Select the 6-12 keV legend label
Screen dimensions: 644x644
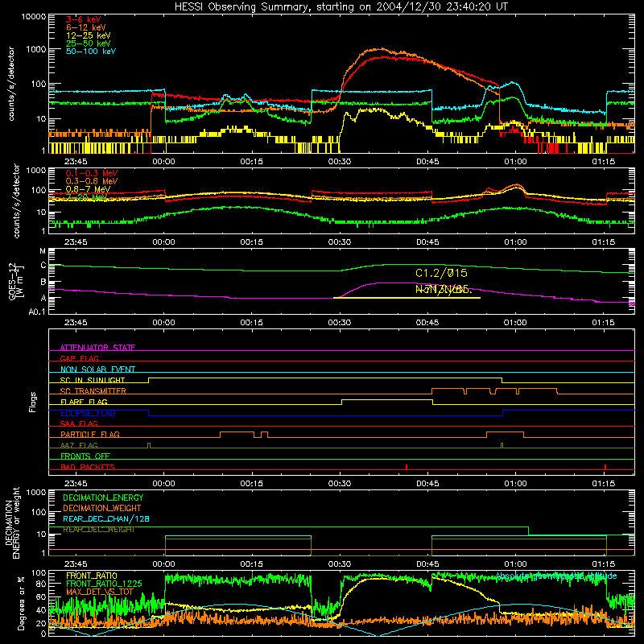tap(86, 27)
